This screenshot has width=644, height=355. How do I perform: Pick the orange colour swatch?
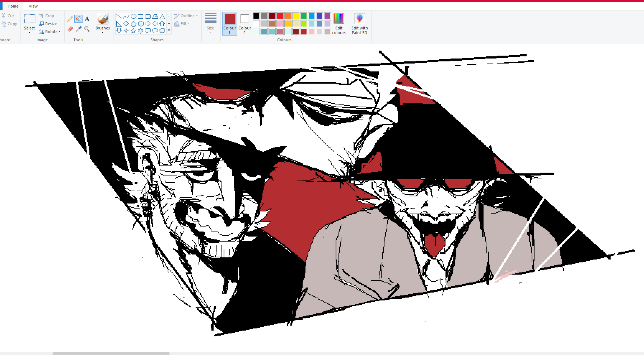[x=288, y=16]
